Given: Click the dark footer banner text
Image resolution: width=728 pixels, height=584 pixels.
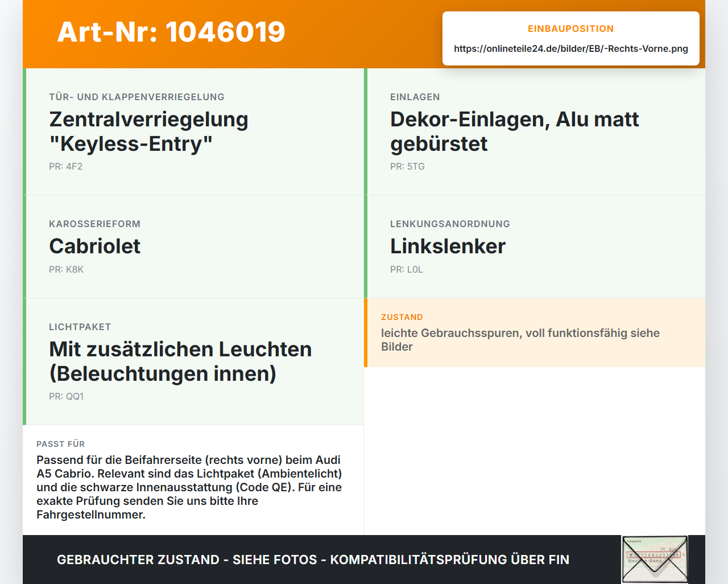Looking at the screenshot, I should click(313, 560).
